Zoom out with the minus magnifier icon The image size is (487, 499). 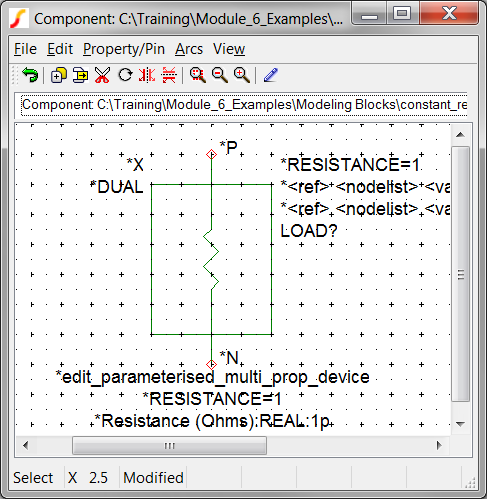pos(220,75)
